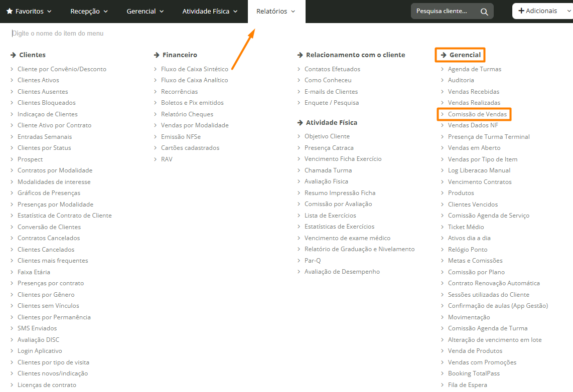Click arrow icon beside Atividade Física heading

click(x=300, y=123)
